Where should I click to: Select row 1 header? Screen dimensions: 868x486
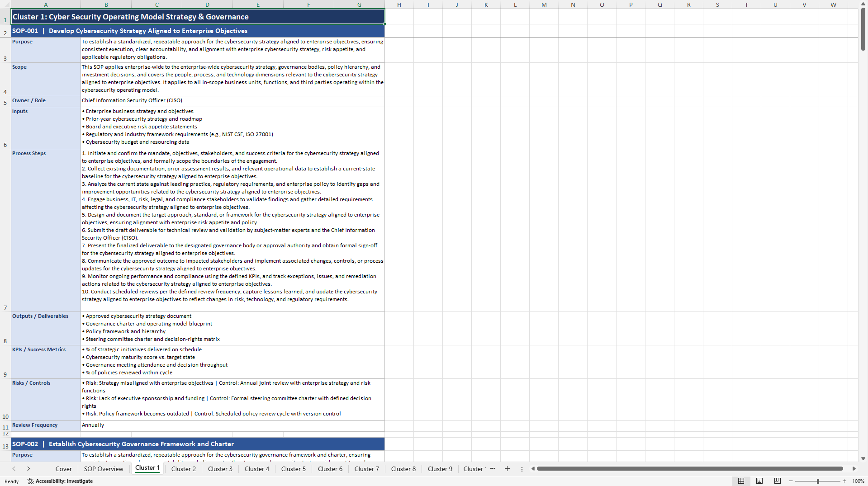(5, 16)
